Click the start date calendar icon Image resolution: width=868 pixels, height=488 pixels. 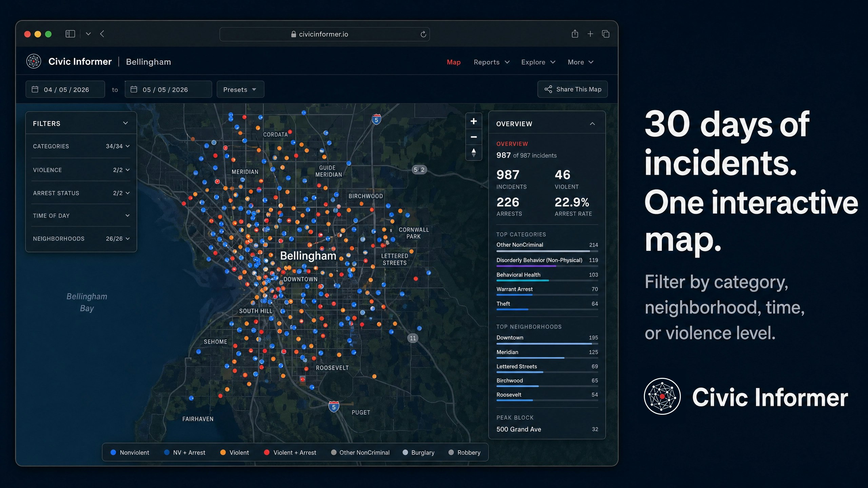35,89
